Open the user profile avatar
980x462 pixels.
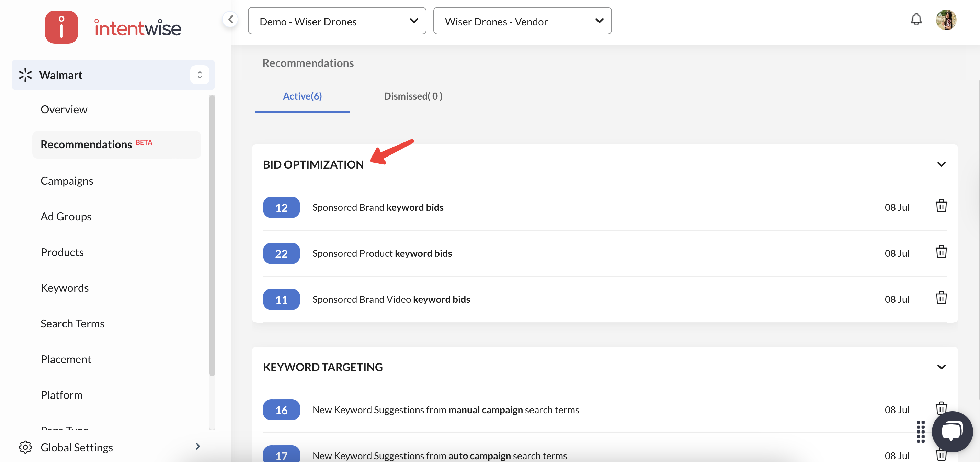point(946,20)
